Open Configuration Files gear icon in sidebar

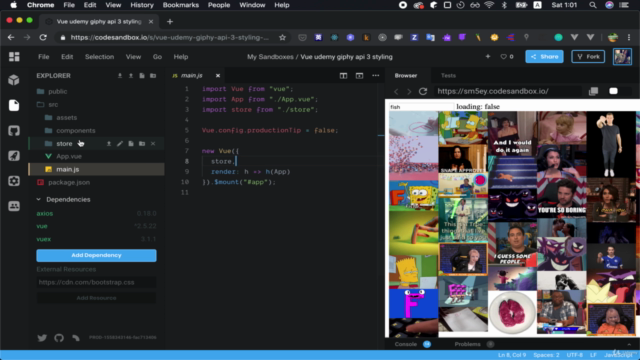pyautogui.click(x=14, y=181)
